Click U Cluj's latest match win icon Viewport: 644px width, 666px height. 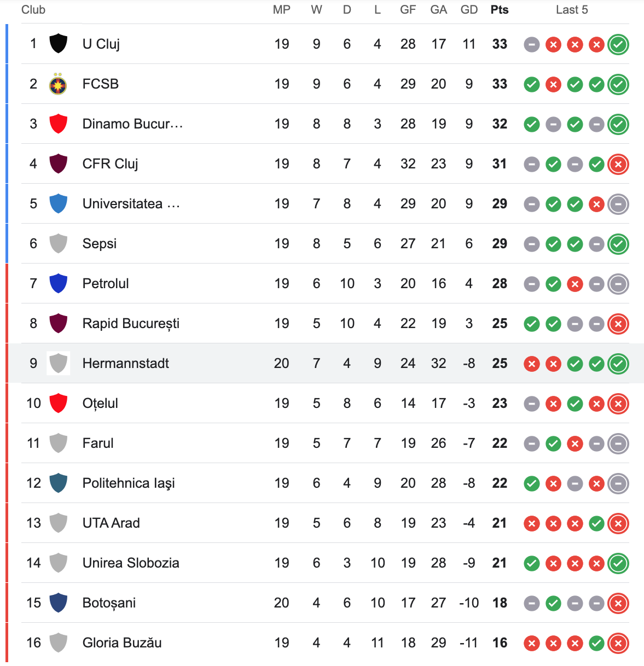coord(618,44)
